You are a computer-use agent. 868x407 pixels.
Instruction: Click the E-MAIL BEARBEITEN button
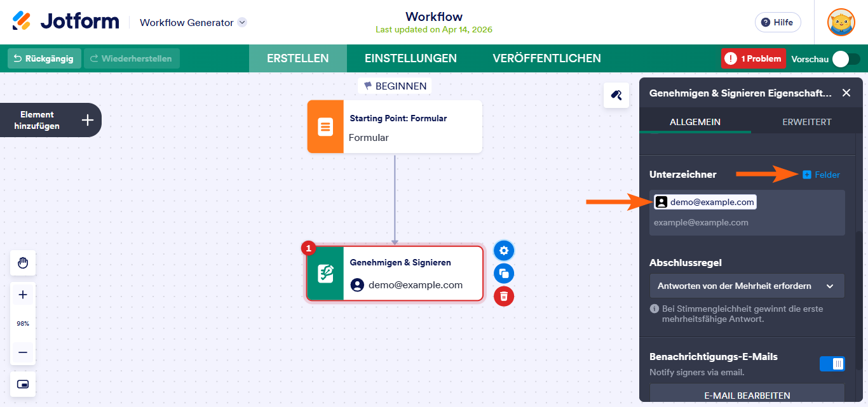747,394
